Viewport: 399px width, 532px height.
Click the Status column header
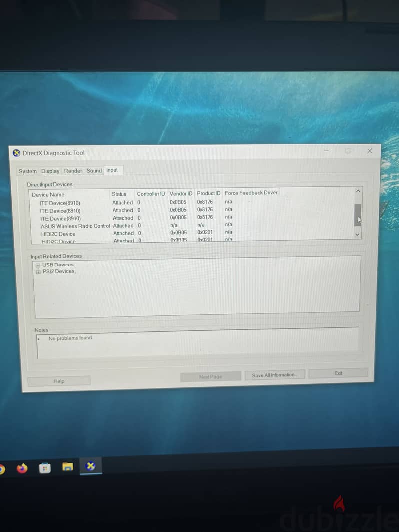pyautogui.click(x=119, y=194)
